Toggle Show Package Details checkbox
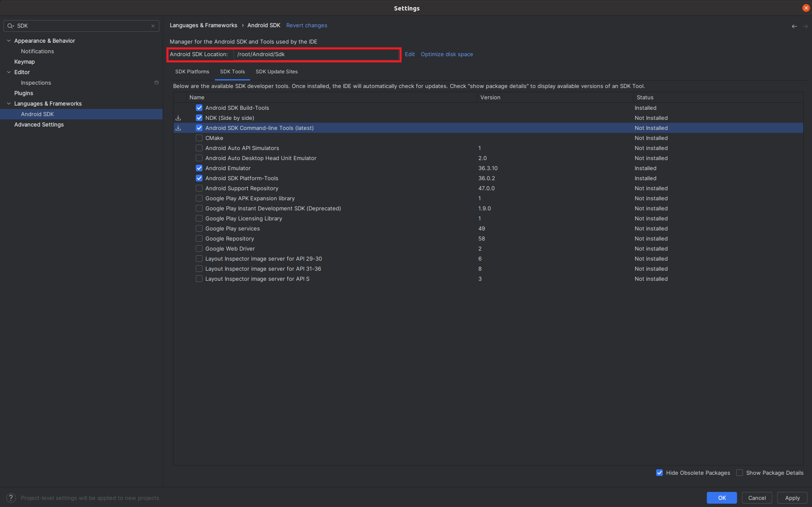Image resolution: width=812 pixels, height=507 pixels. pyautogui.click(x=739, y=473)
